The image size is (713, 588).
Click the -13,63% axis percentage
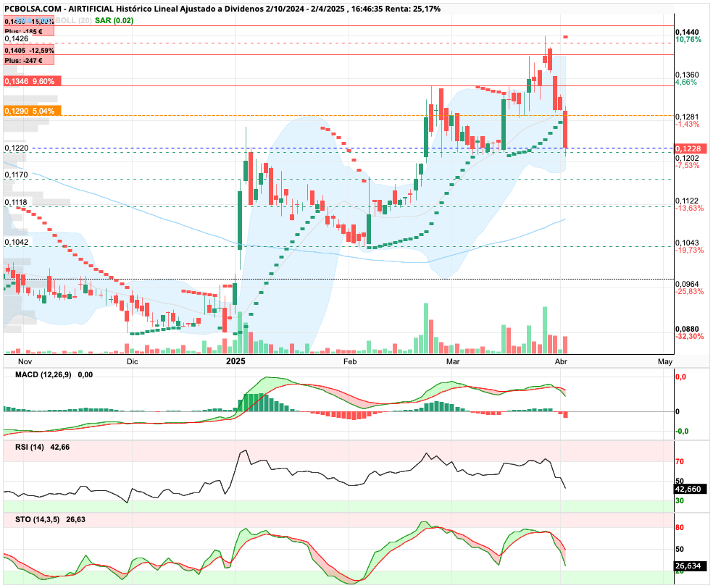(689, 208)
